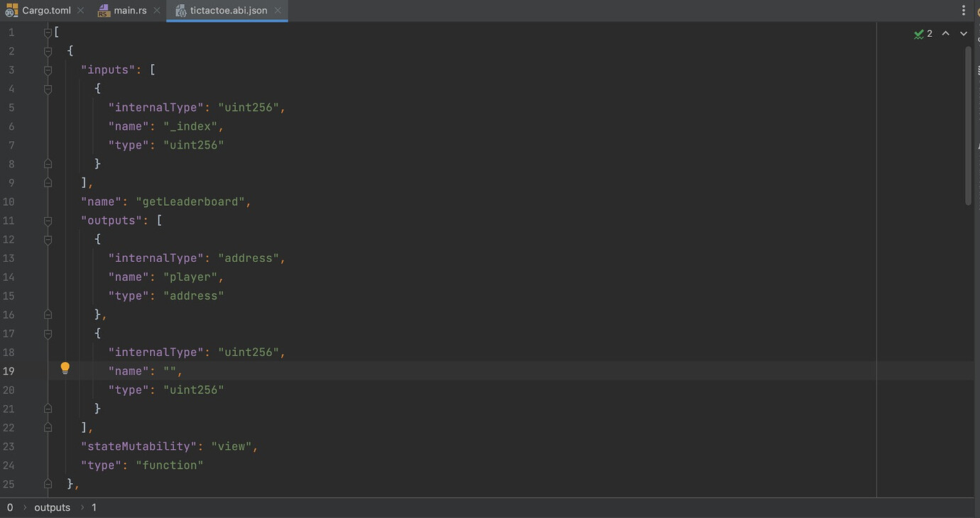This screenshot has height=518, width=980.
Task: Collapse the "inputs" array fold on line 3
Action: pyautogui.click(x=48, y=70)
